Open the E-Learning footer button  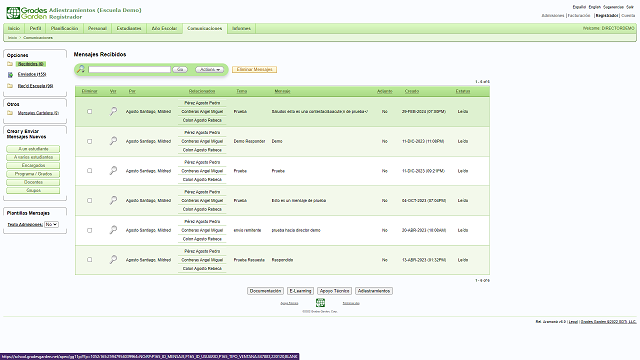300,291
